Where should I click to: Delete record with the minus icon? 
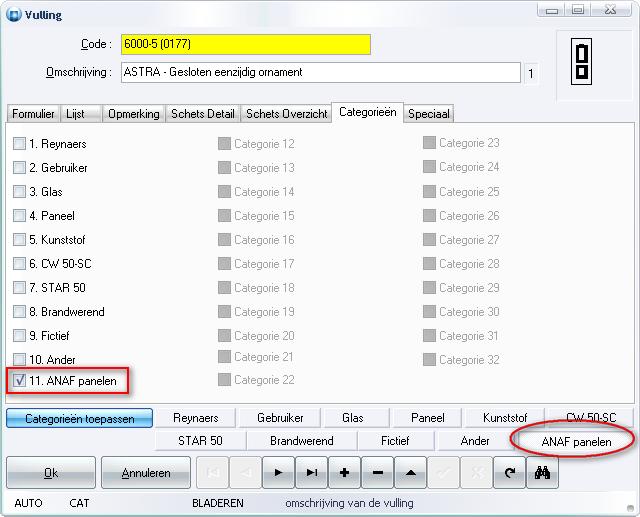378,473
